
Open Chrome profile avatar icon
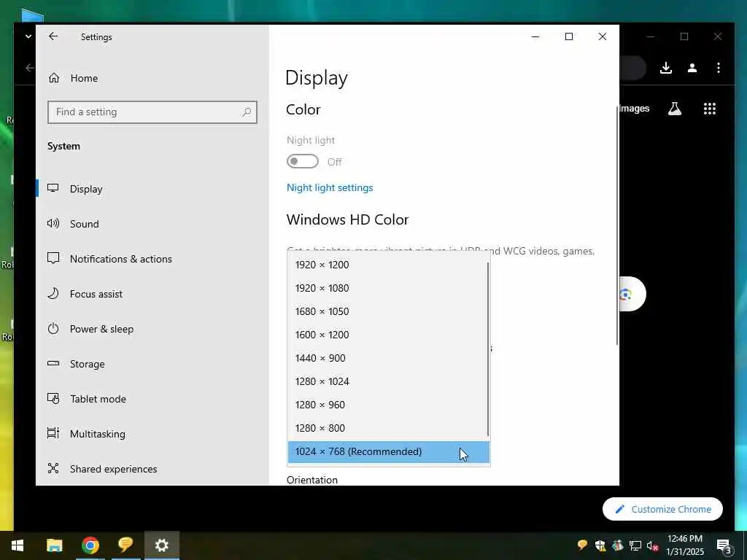click(x=692, y=68)
